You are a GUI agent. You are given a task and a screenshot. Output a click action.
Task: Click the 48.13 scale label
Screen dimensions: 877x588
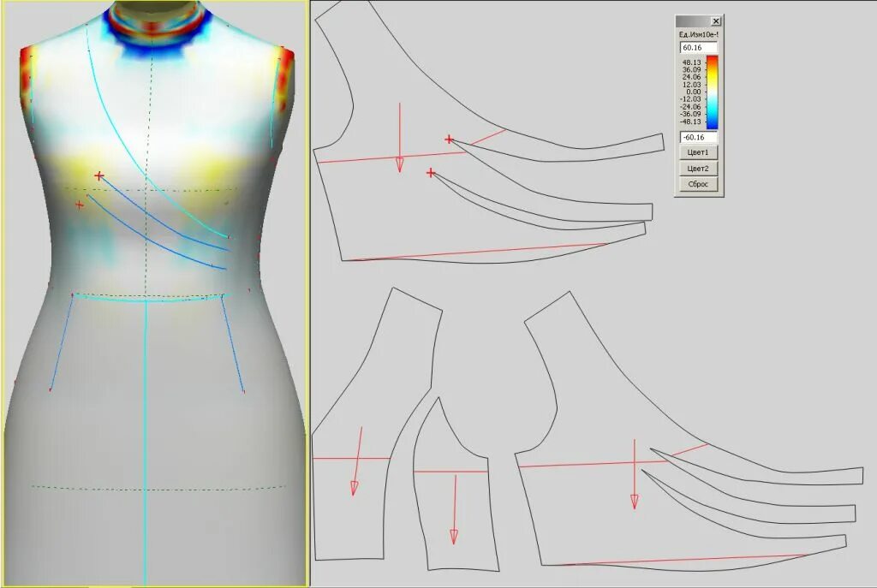pos(692,62)
